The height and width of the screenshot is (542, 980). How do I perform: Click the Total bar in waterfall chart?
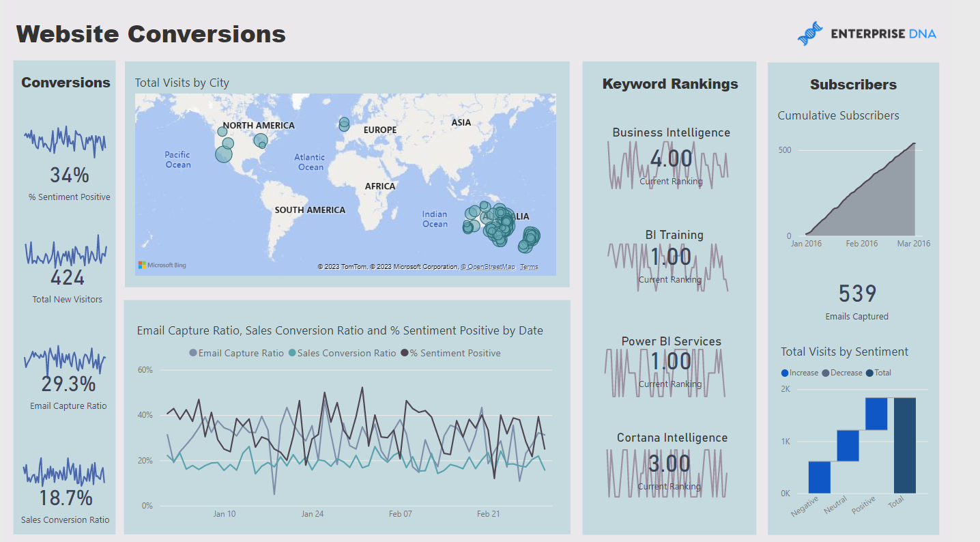click(x=904, y=445)
